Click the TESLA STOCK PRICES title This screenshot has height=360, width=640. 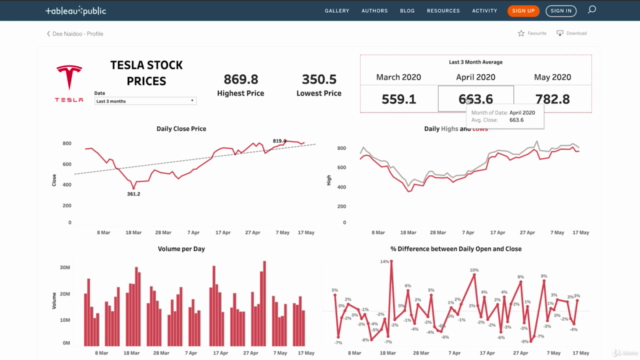click(147, 73)
